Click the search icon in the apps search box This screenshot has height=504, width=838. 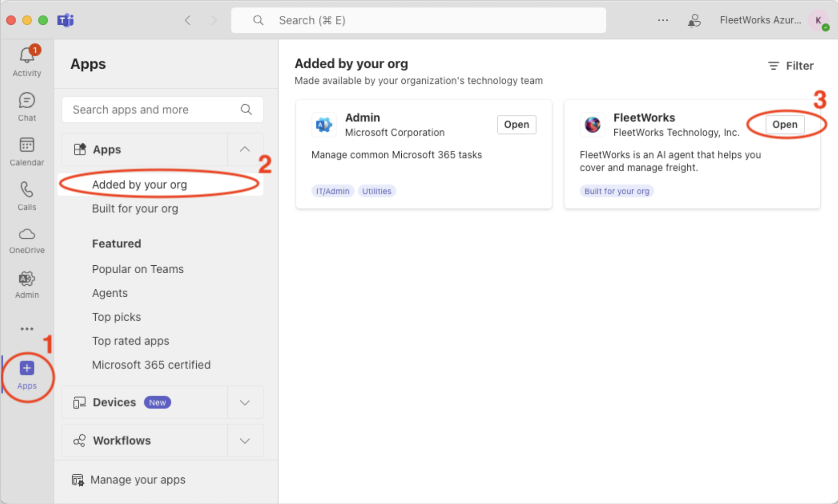(246, 109)
